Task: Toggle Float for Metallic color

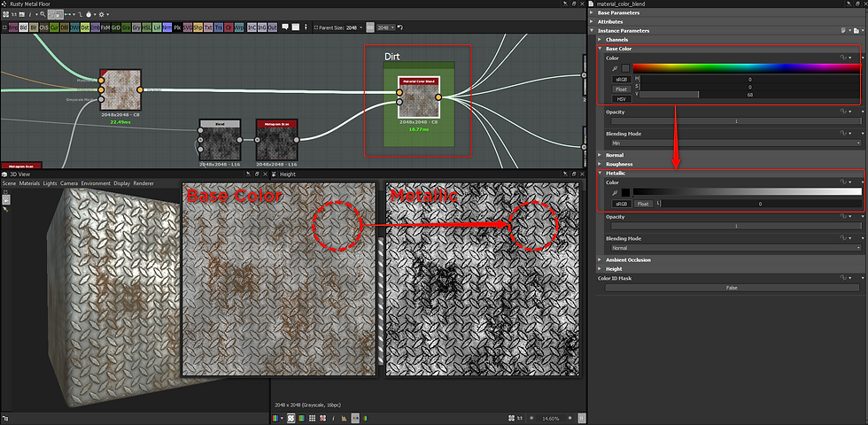Action: click(x=643, y=204)
